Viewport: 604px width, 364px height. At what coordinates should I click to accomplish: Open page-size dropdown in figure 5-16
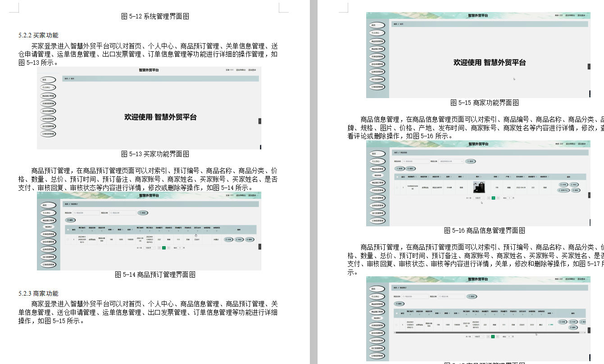point(479,198)
